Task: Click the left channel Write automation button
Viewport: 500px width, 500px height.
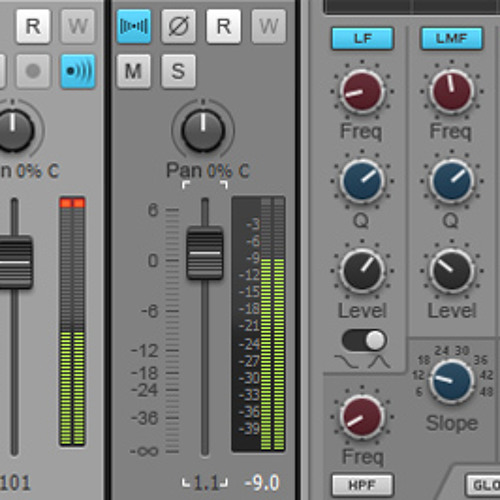Action: [78, 27]
